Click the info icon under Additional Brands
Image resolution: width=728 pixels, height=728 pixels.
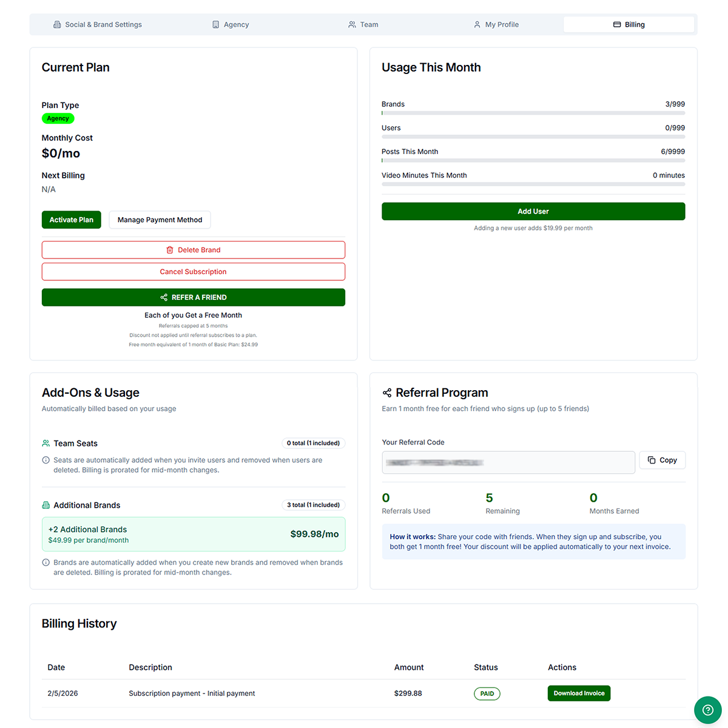click(x=46, y=562)
